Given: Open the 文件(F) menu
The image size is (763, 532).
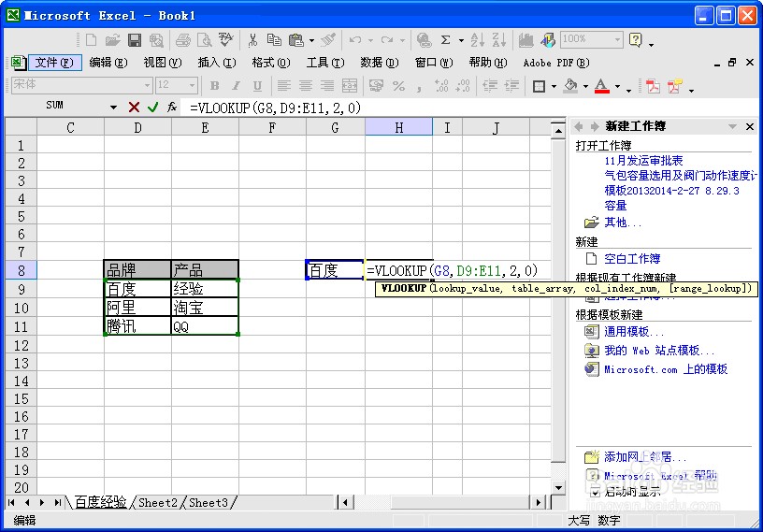Looking at the screenshot, I should tap(54, 63).
